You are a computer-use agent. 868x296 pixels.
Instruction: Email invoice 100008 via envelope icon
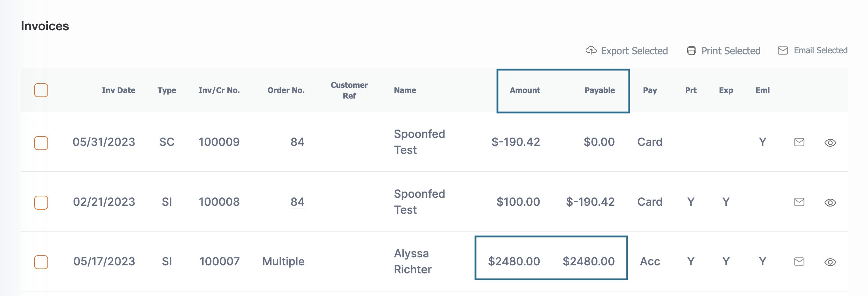[799, 202]
